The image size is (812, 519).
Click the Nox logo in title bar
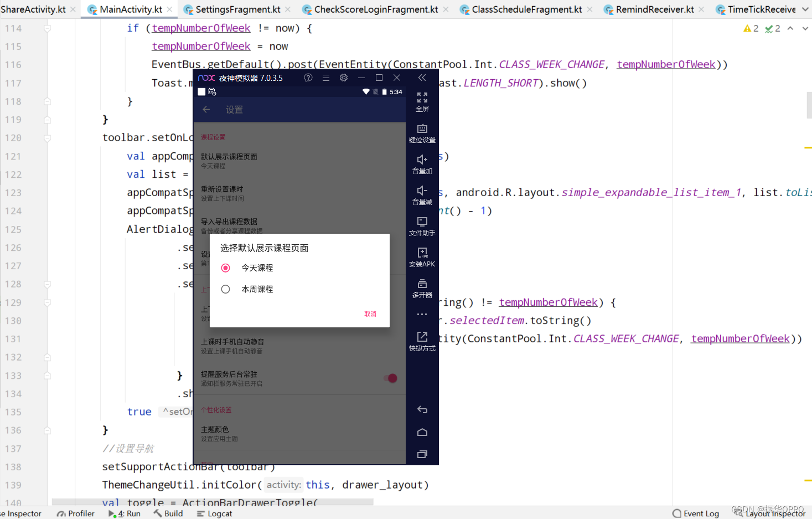click(206, 78)
